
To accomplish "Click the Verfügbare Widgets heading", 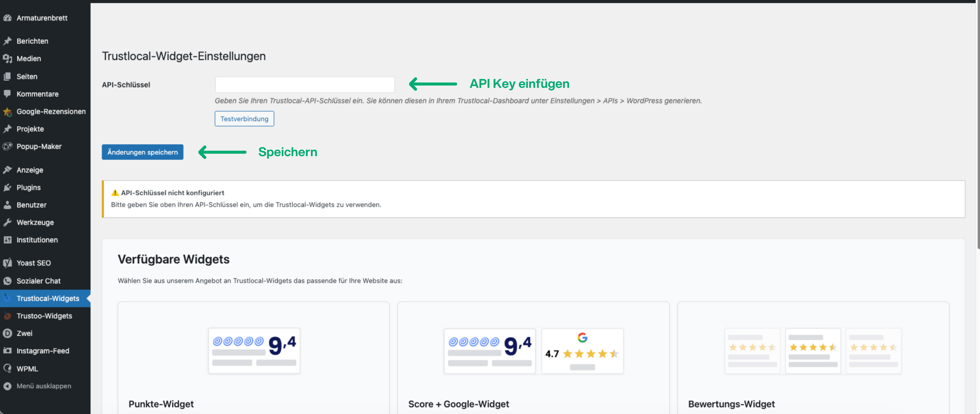I will (x=173, y=259).
